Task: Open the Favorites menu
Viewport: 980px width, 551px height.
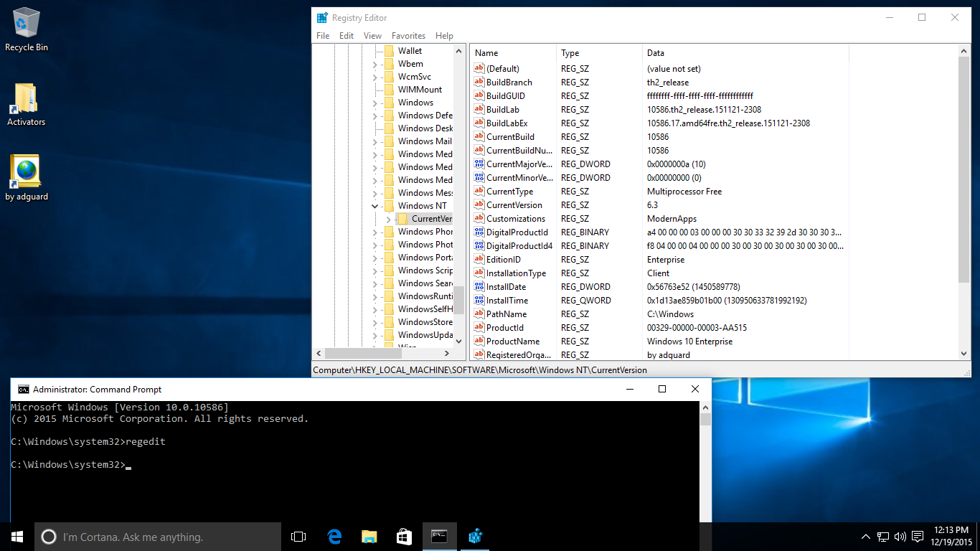Action: pos(408,36)
